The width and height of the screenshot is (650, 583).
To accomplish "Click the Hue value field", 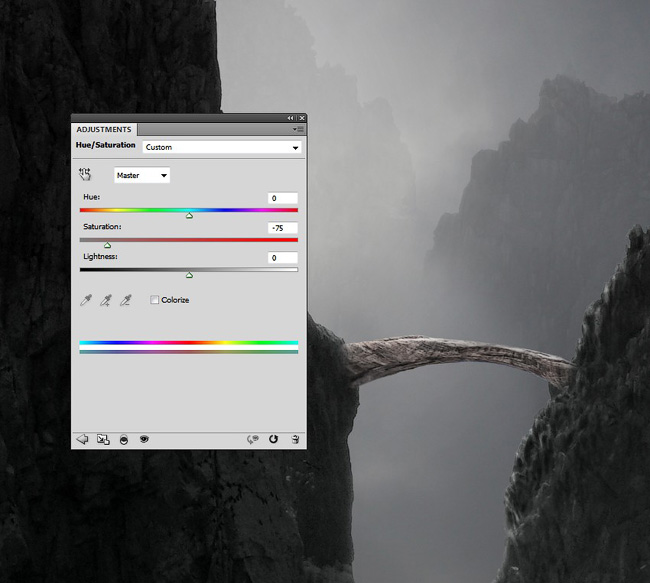I will pos(283,198).
